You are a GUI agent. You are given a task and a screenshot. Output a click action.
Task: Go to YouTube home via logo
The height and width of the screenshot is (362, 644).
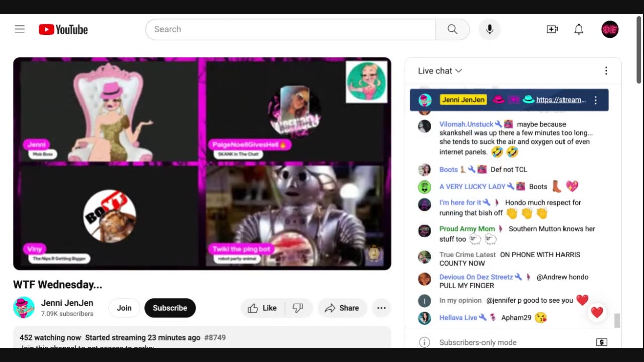pyautogui.click(x=63, y=30)
